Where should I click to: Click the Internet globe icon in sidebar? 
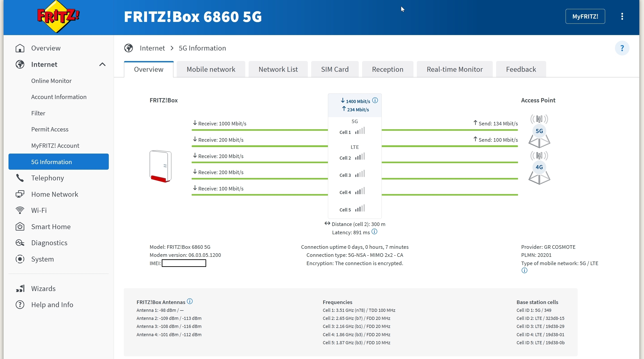[x=20, y=64]
